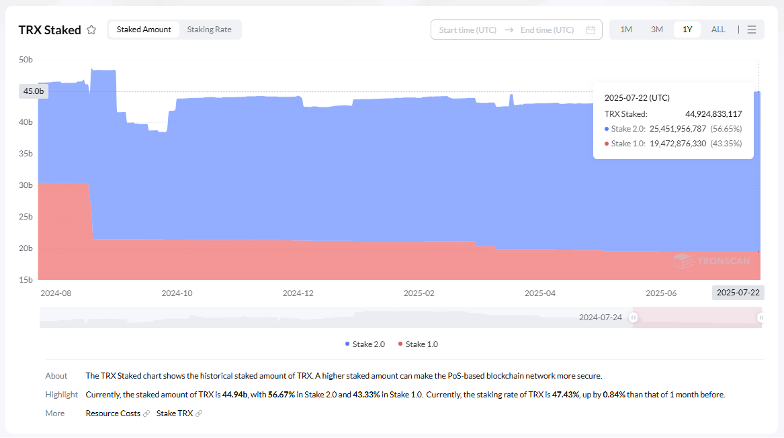Click the calendar icon in date range
Screen dimensions: 784x438
590,30
